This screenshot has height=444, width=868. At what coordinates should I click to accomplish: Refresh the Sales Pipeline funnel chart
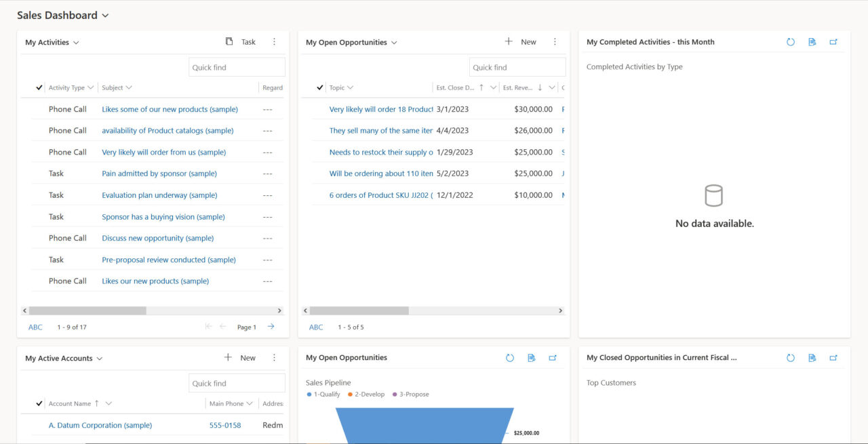509,357
